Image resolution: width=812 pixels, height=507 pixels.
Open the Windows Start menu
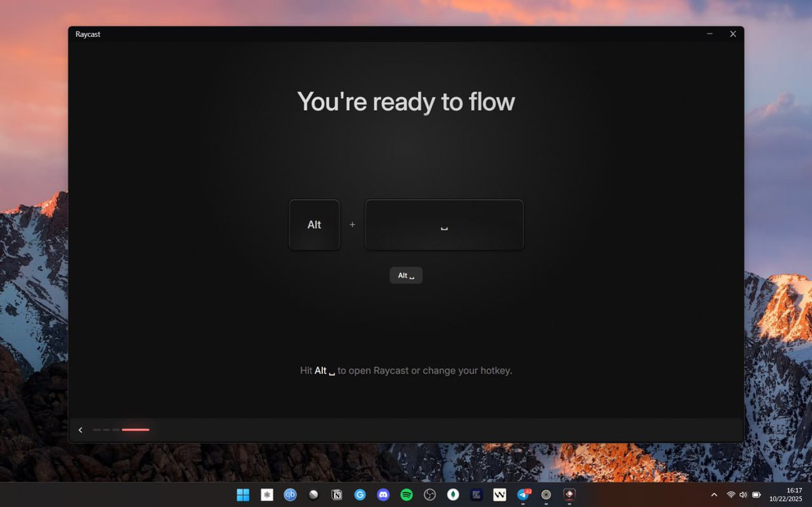click(243, 495)
